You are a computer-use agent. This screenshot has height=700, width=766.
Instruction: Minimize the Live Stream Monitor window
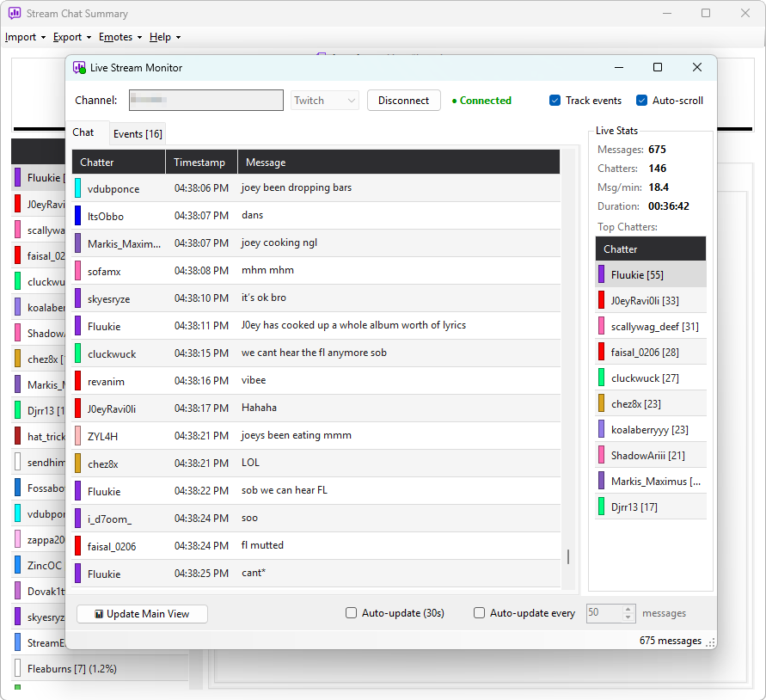pyautogui.click(x=619, y=67)
